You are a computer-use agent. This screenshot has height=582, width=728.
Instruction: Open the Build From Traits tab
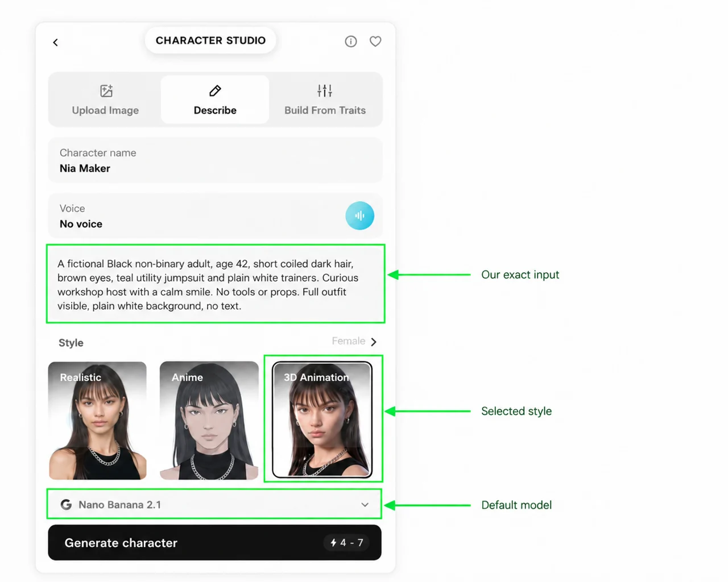pyautogui.click(x=325, y=99)
